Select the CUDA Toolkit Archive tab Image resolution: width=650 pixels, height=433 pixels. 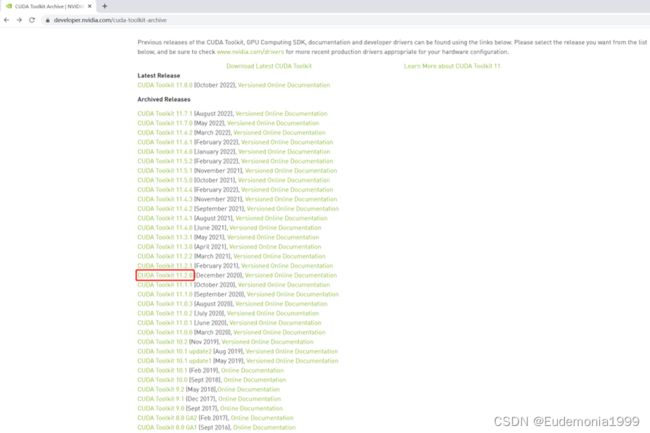[49, 6]
